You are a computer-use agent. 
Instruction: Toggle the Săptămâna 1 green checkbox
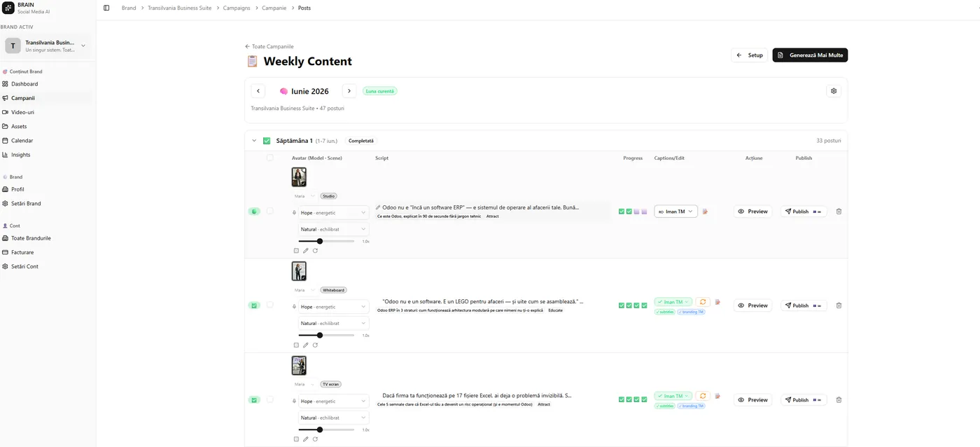pyautogui.click(x=267, y=141)
